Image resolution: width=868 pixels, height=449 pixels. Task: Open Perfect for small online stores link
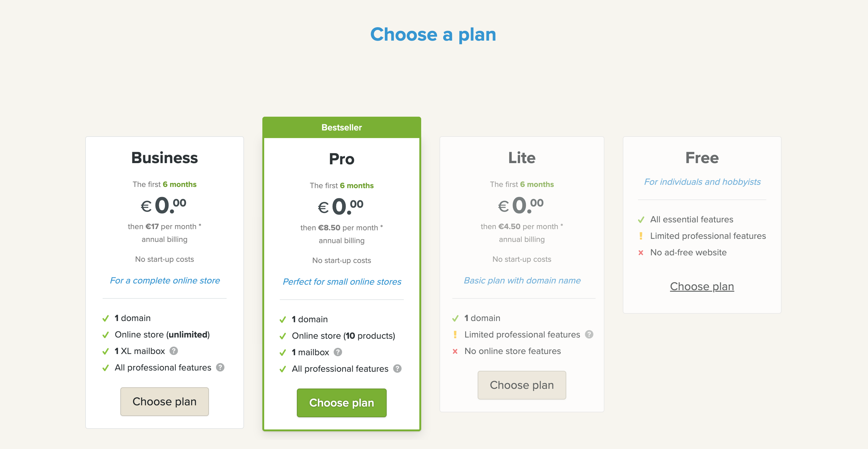pyautogui.click(x=341, y=282)
